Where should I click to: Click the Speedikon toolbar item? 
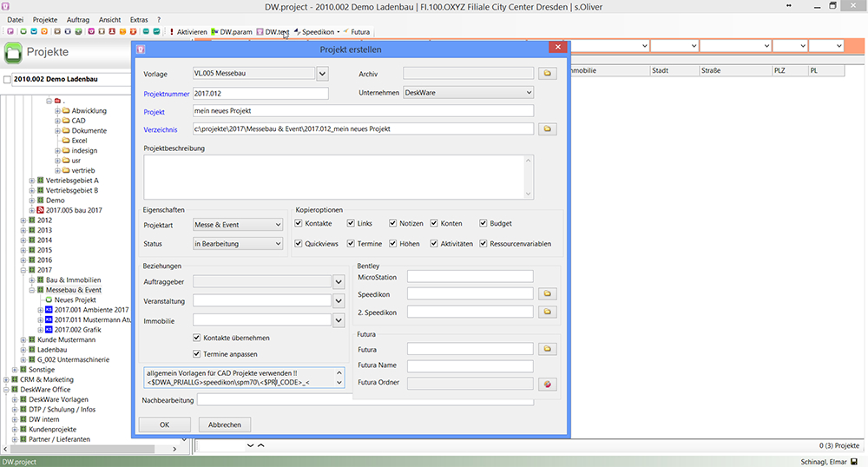[316, 32]
